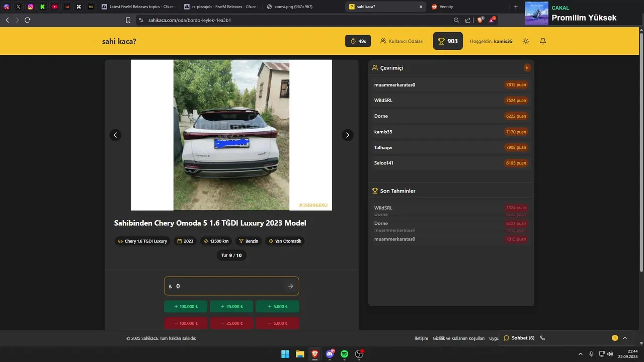The width and height of the screenshot is (644, 362).
Task: Show hidden system tray icons chevron
Action: point(580,354)
